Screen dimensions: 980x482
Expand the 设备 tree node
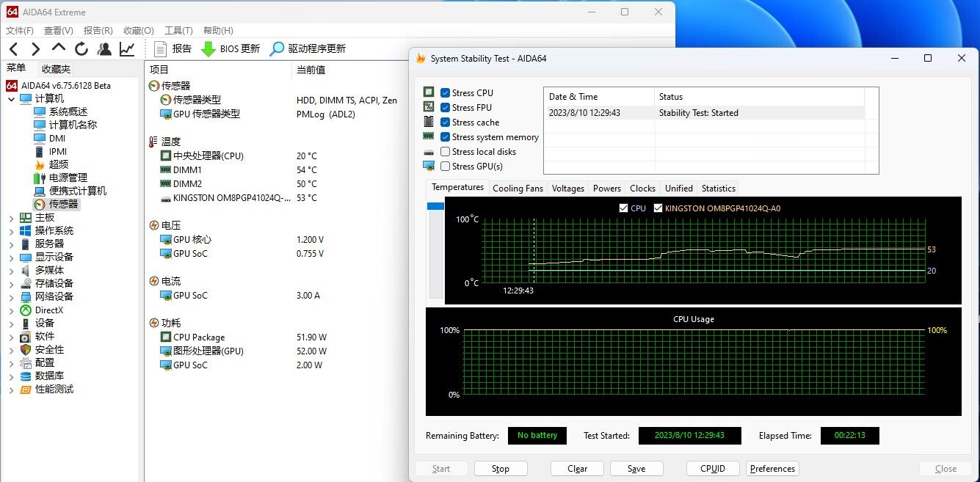point(11,323)
